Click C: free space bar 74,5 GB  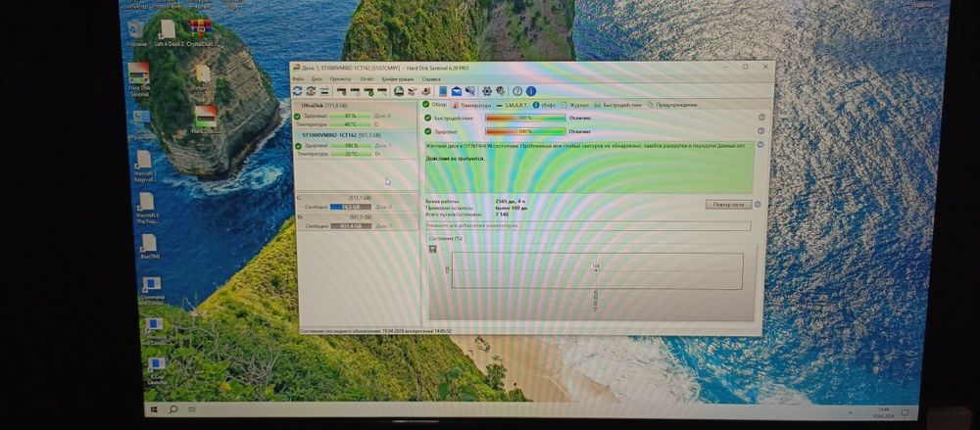coord(351,207)
